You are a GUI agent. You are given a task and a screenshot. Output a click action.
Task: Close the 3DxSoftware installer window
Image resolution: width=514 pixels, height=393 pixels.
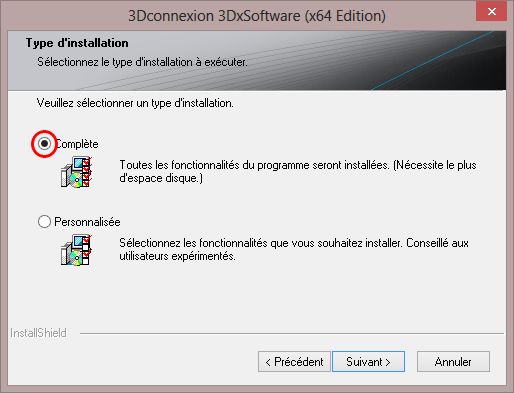(492, 11)
